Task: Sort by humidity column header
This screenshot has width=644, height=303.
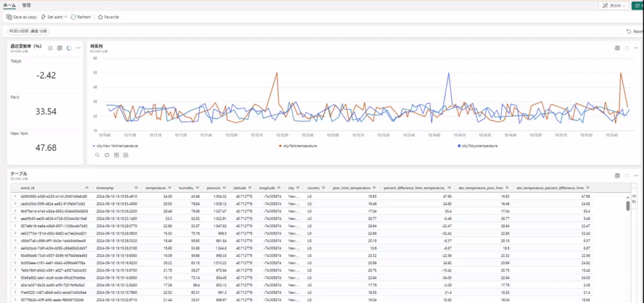Action: point(185,188)
